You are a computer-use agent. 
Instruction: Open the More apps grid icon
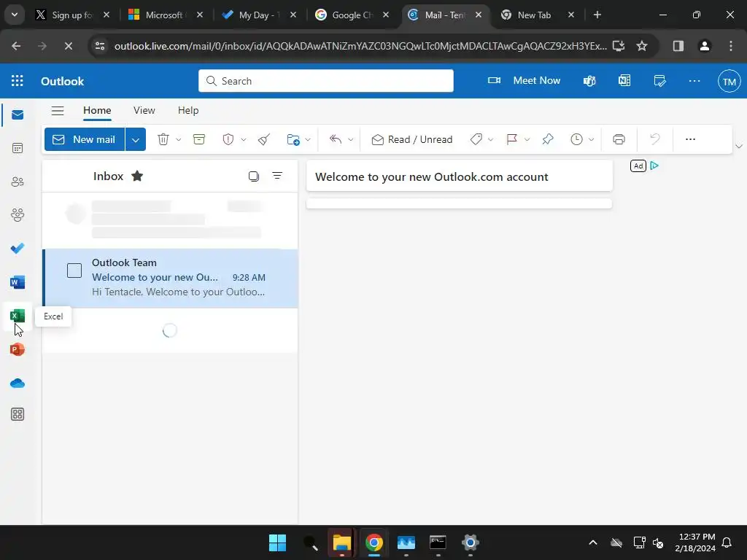point(18,414)
